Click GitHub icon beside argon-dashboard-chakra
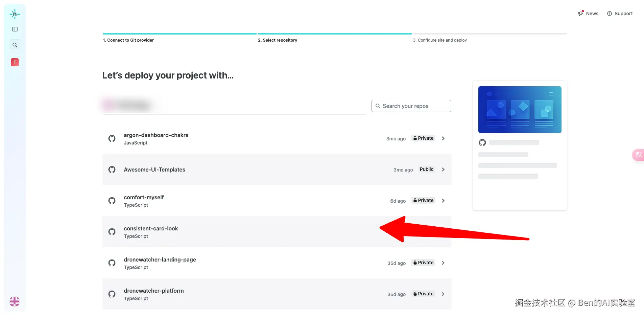 coord(112,138)
